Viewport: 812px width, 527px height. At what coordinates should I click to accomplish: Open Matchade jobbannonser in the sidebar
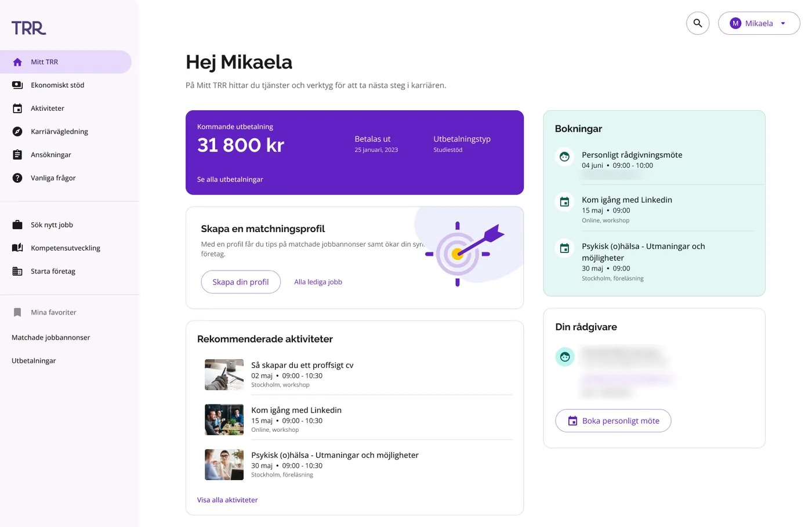pyautogui.click(x=51, y=337)
